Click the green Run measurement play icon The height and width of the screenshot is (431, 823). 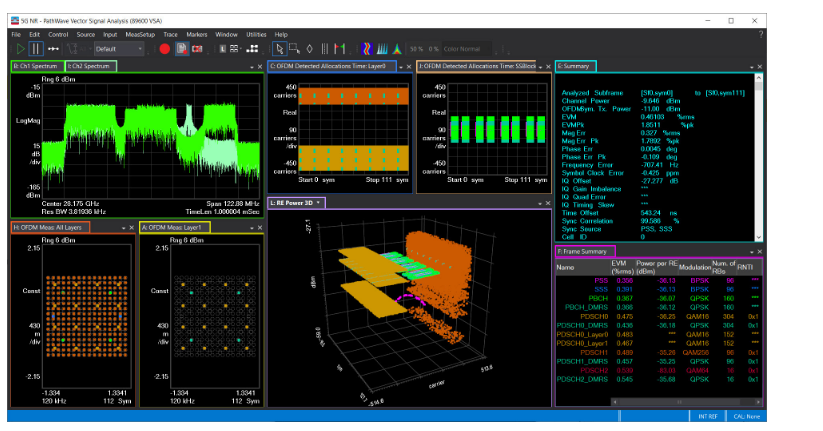tap(20, 48)
